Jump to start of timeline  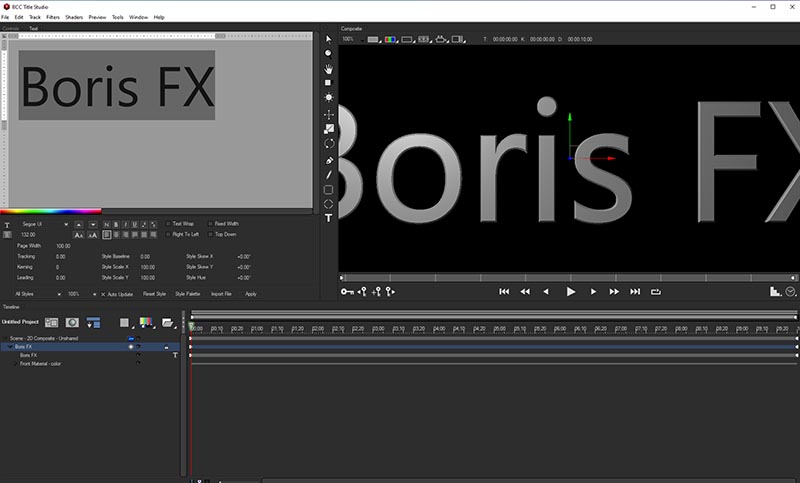click(x=504, y=292)
